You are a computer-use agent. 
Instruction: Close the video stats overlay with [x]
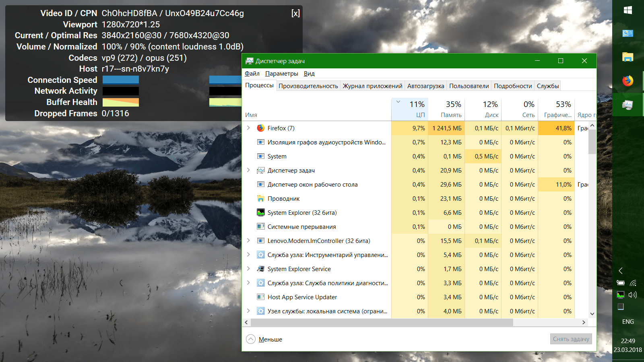(295, 13)
